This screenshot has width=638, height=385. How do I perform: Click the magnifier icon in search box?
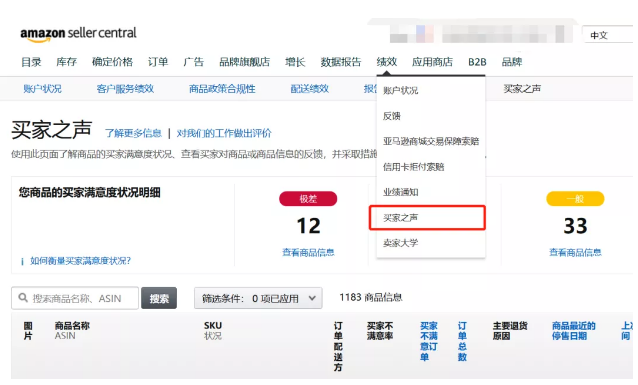pyautogui.click(x=23, y=298)
